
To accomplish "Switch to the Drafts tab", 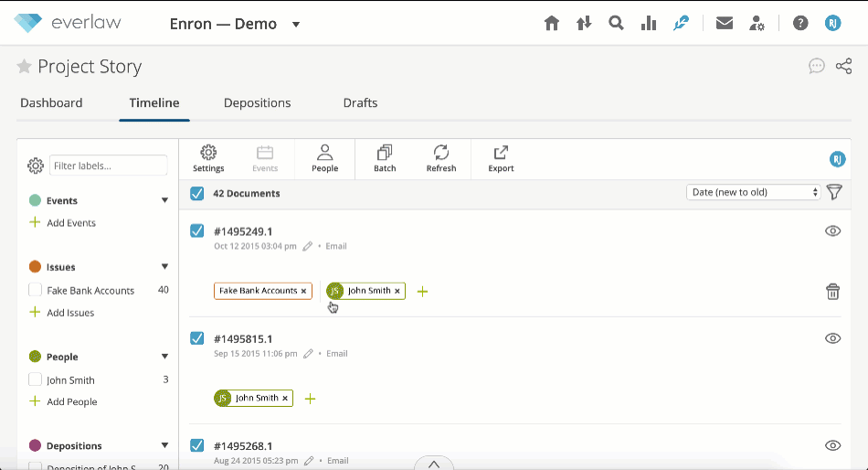I will [360, 103].
